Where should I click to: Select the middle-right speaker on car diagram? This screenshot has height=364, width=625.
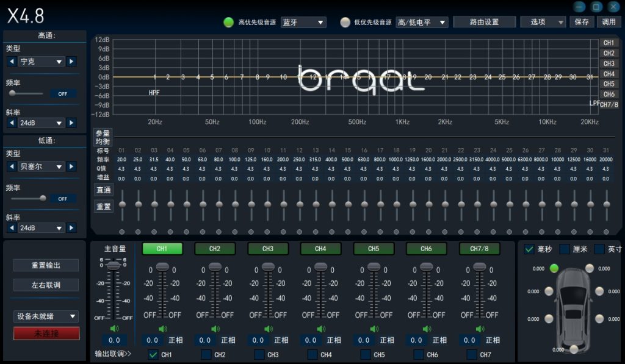tap(599, 291)
